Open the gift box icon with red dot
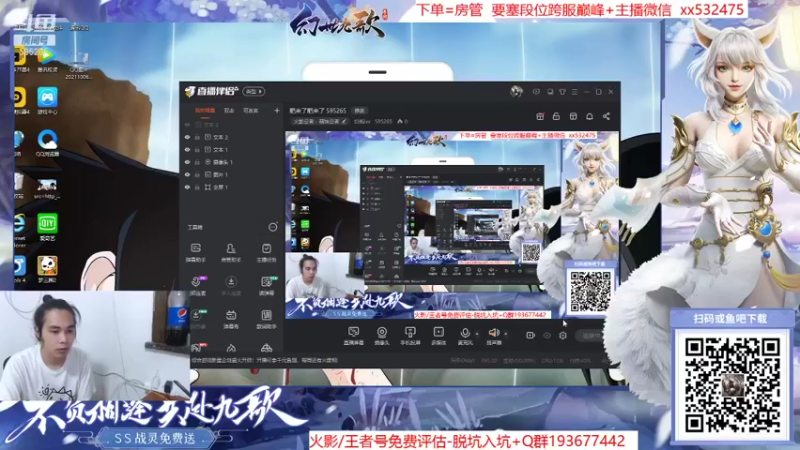Viewport: 800px width, 450px height. point(540,116)
